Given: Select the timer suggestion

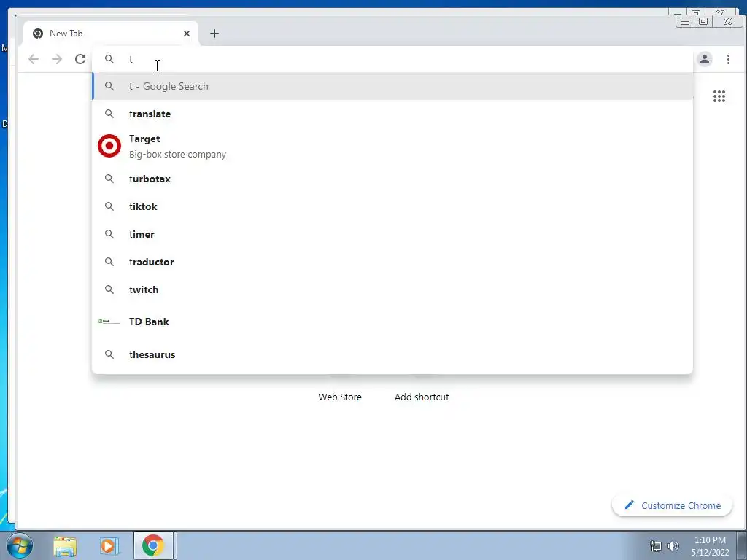Looking at the screenshot, I should 392,234.
